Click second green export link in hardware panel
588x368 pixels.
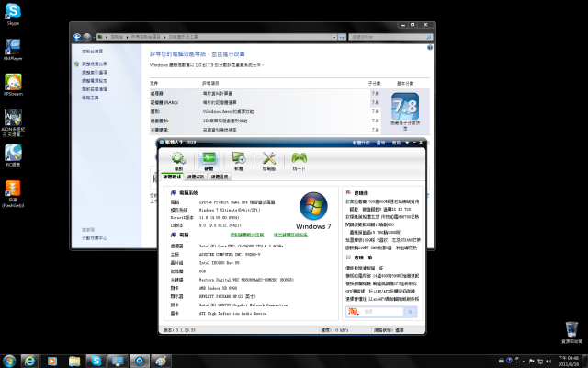coord(290,235)
